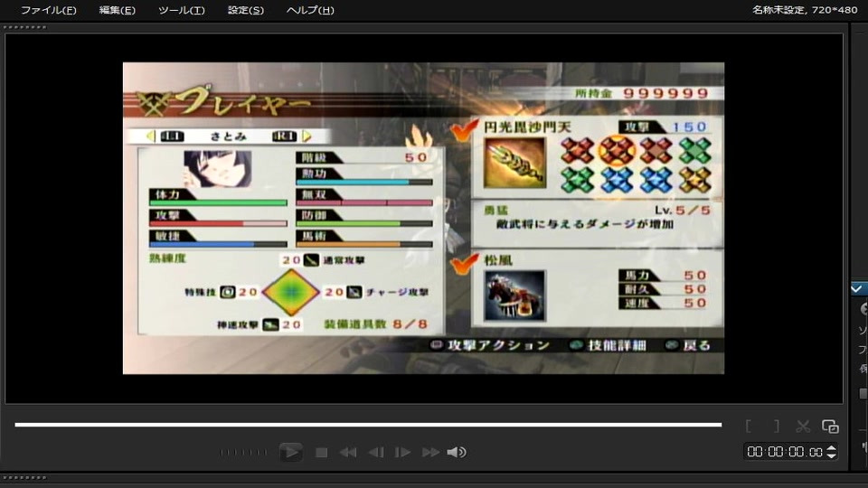Step back one frame
868x488 pixels.
click(x=376, y=453)
